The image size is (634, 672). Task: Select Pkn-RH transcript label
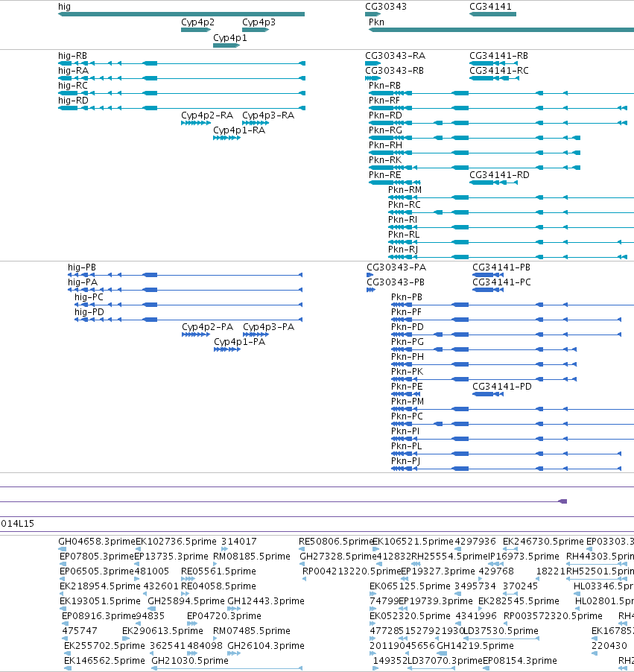point(385,145)
